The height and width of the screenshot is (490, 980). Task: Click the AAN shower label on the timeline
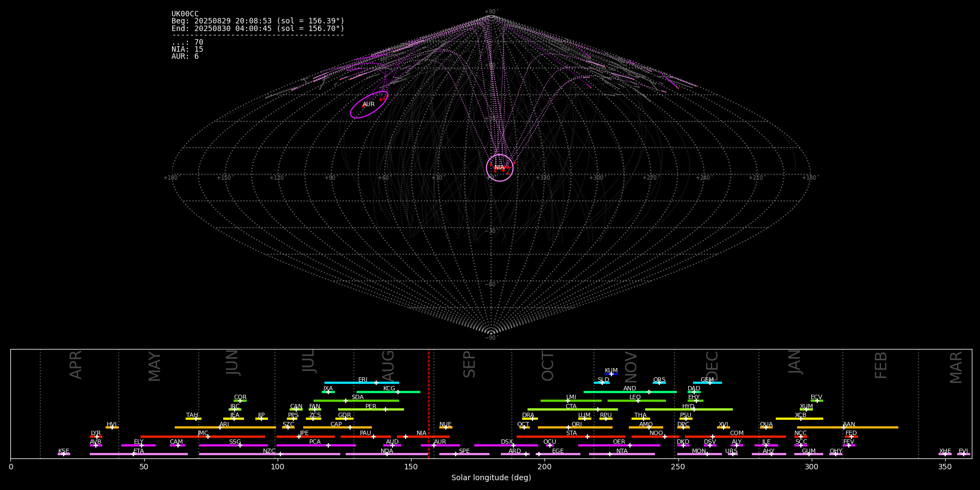[x=849, y=425]
